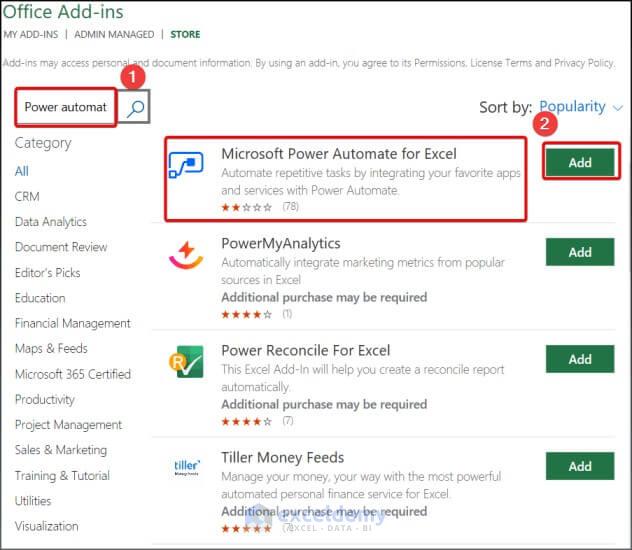Click the Power Reconcile For Excel icon
The height and width of the screenshot is (550, 632).
(x=186, y=362)
